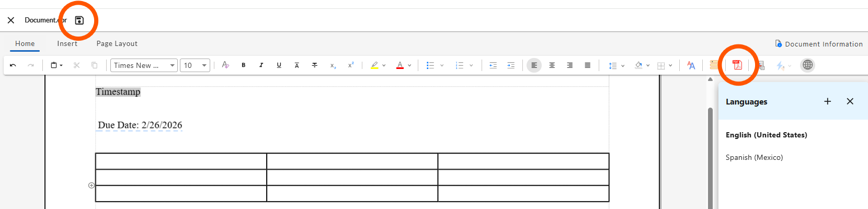Screen dimensions: 868x209
Task: Align text left
Action: click(534, 65)
